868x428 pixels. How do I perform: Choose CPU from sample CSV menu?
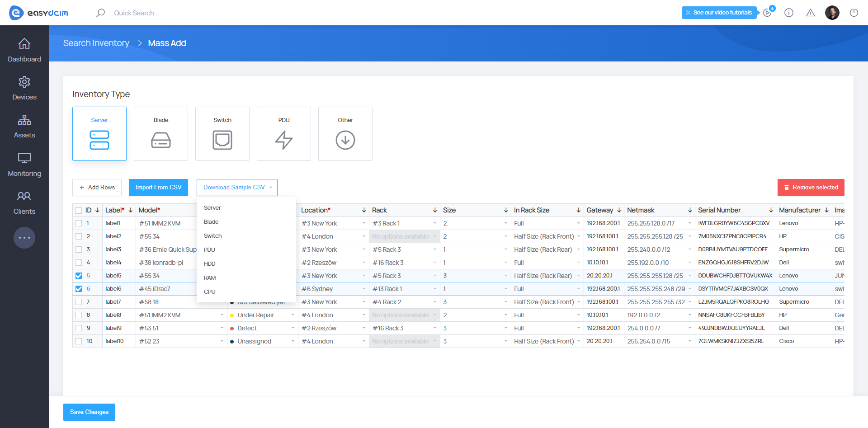(x=246, y=292)
